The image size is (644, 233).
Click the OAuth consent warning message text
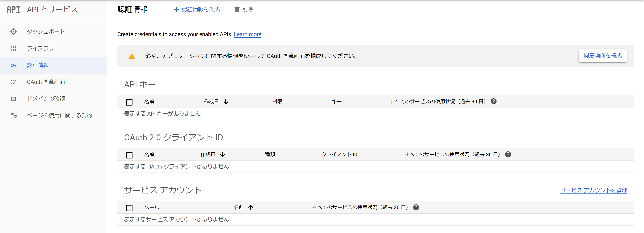point(251,56)
